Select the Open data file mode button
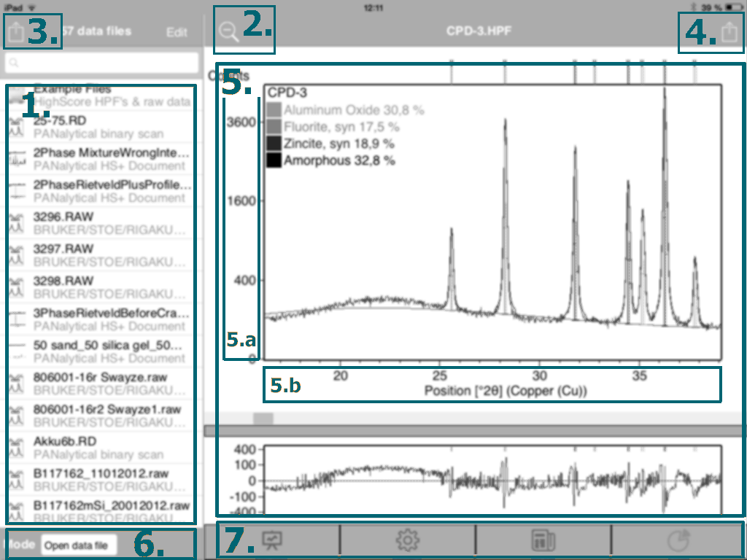The width and height of the screenshot is (747, 560). [x=79, y=545]
